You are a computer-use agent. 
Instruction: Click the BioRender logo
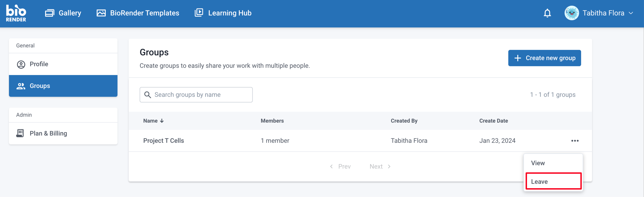point(16,13)
